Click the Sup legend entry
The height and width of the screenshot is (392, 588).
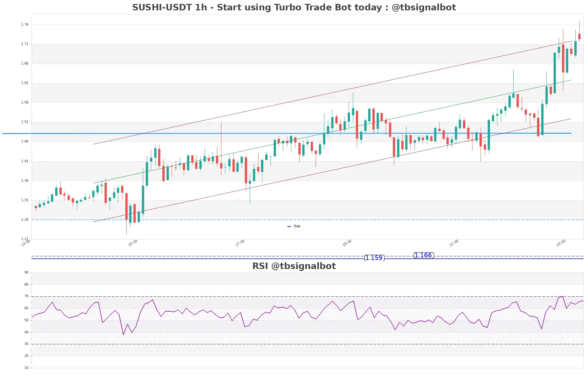(294, 226)
